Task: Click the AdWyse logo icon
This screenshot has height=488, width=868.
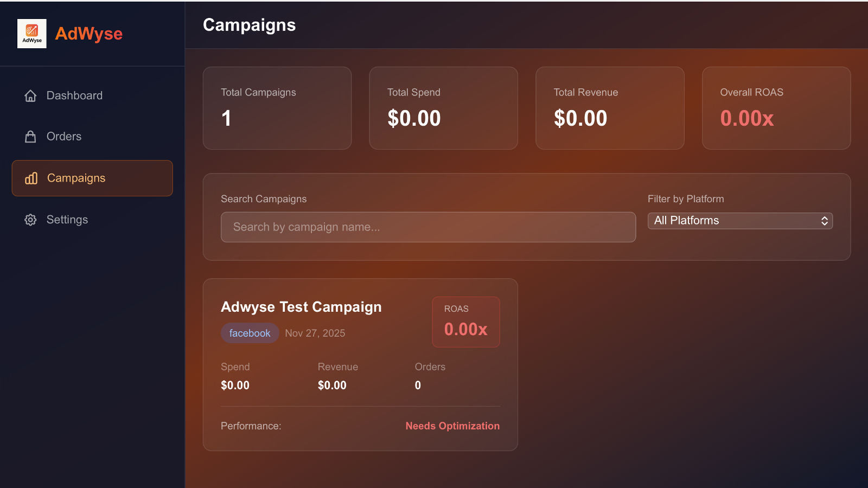Action: pos(32,34)
